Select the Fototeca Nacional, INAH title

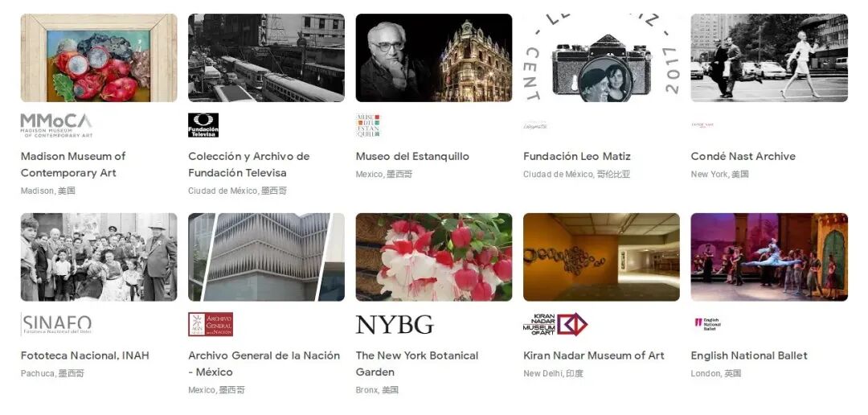[x=84, y=355]
